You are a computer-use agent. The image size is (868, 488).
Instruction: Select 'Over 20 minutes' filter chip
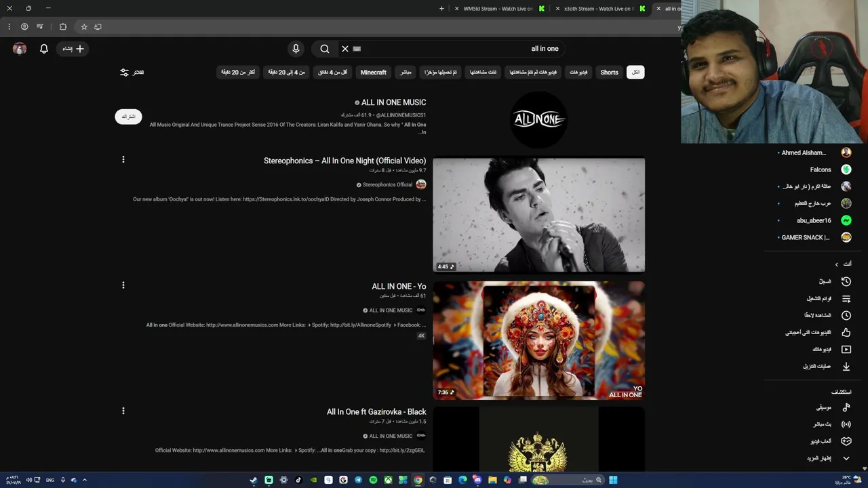[x=238, y=72]
